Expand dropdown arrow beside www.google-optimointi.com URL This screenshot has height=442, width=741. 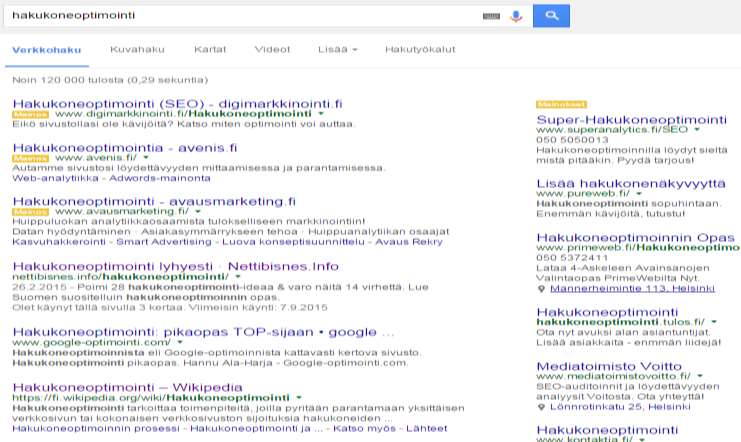[x=180, y=342]
